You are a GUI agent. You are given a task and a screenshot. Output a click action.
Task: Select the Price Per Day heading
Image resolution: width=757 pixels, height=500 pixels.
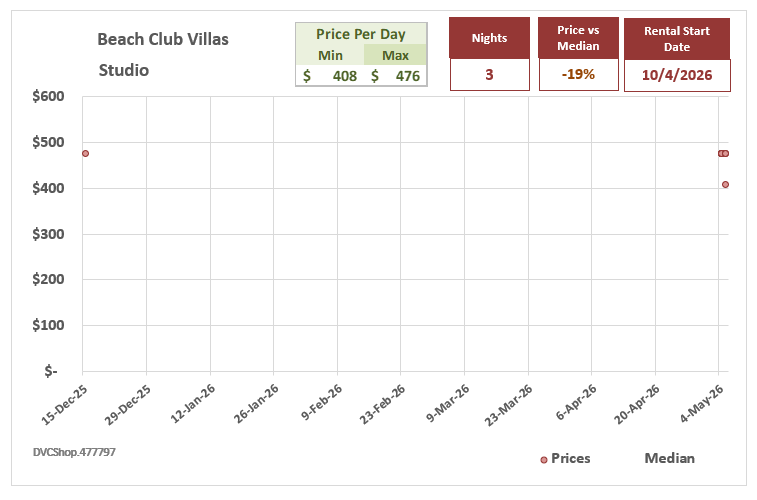point(361,34)
